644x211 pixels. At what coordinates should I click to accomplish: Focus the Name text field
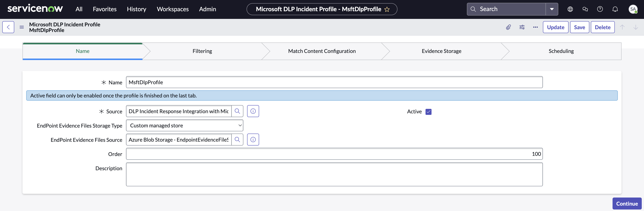[x=334, y=82]
